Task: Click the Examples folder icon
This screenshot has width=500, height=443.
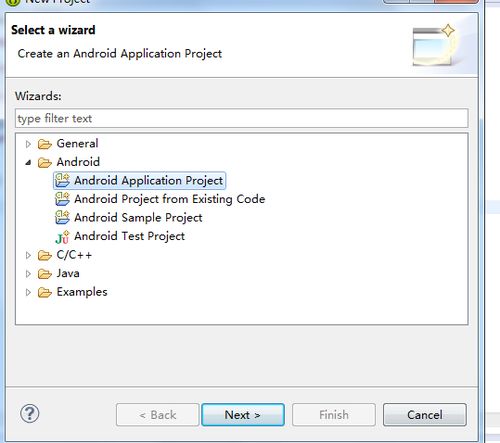Action: pos(45,292)
